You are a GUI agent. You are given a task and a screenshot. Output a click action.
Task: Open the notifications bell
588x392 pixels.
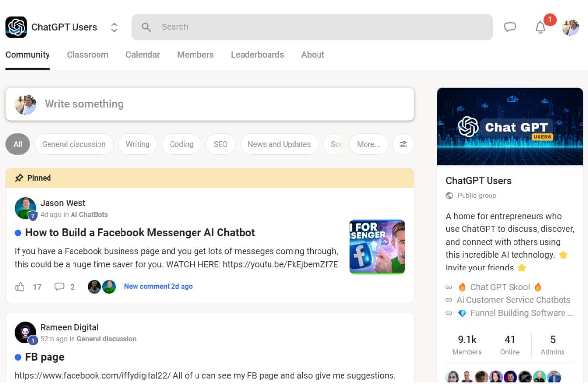click(540, 27)
